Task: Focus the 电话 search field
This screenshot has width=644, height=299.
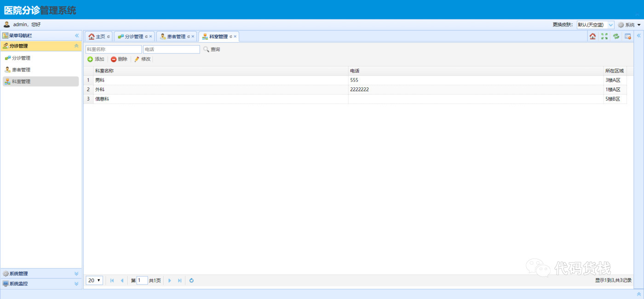Action: coord(172,49)
